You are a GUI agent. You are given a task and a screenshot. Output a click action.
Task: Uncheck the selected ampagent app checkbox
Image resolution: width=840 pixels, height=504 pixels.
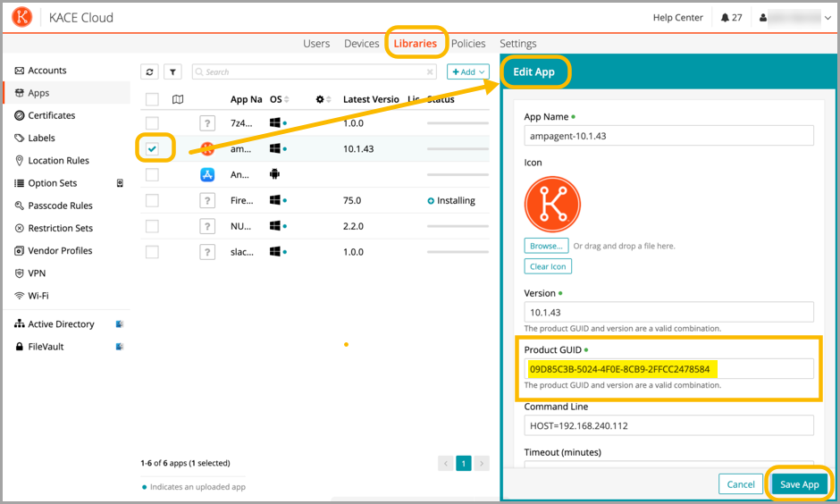point(153,148)
